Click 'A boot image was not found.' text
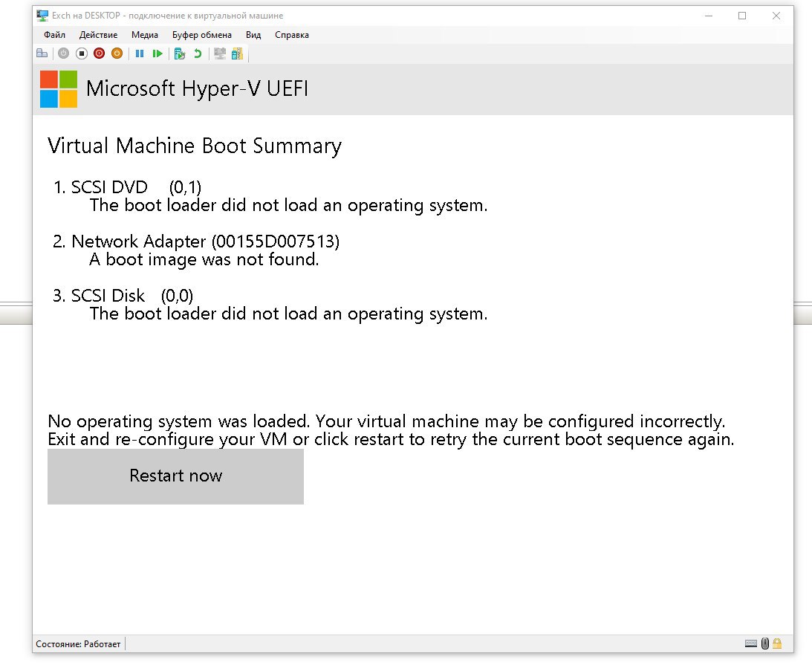Viewport: 812px width, 665px height. click(x=204, y=259)
